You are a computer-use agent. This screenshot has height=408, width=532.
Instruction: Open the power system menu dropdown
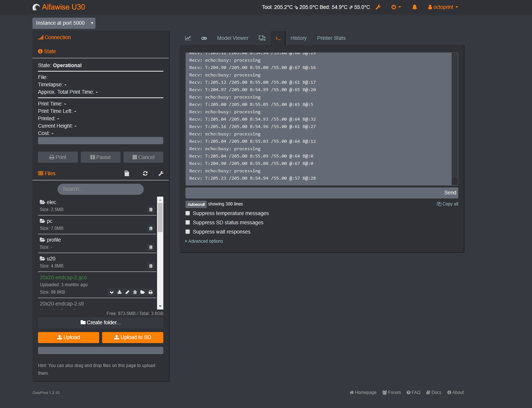[396, 7]
